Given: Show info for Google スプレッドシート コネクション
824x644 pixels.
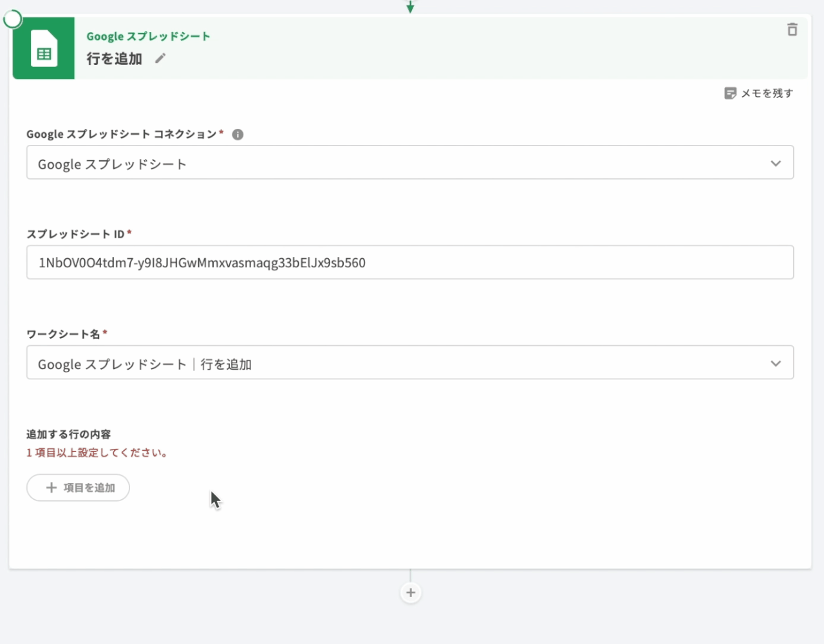Looking at the screenshot, I should coord(238,135).
